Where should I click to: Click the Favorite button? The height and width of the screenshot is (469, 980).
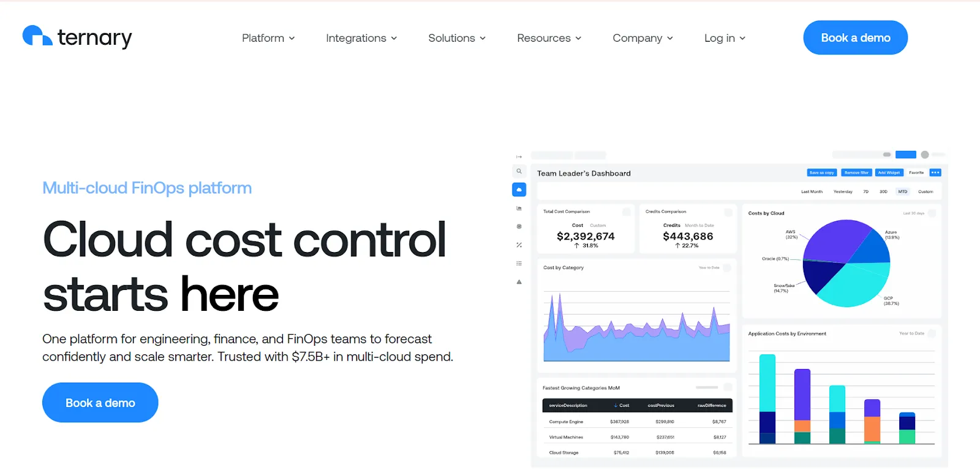coord(916,173)
